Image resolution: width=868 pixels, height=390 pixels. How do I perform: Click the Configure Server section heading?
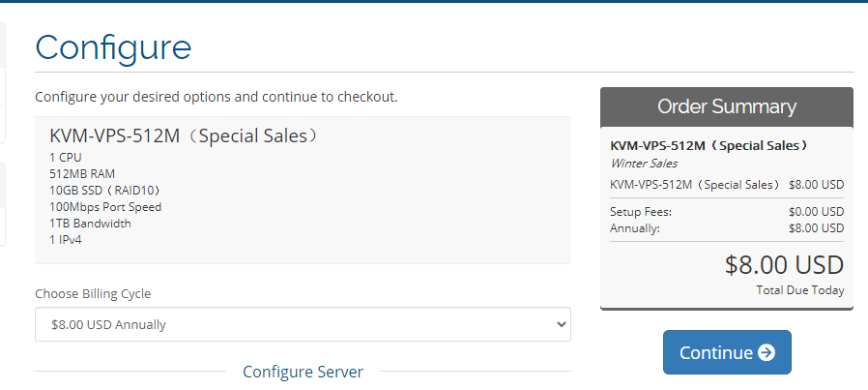(303, 372)
